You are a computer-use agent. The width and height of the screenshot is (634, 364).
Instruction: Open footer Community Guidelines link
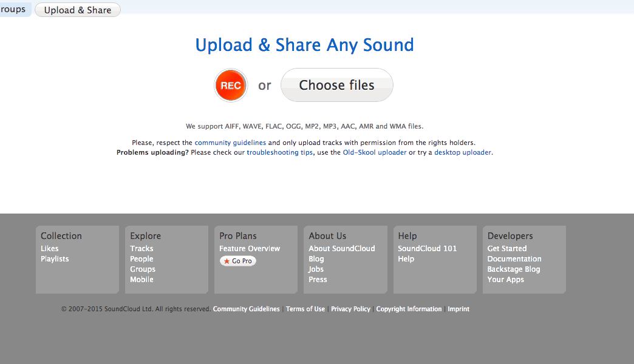click(x=246, y=309)
